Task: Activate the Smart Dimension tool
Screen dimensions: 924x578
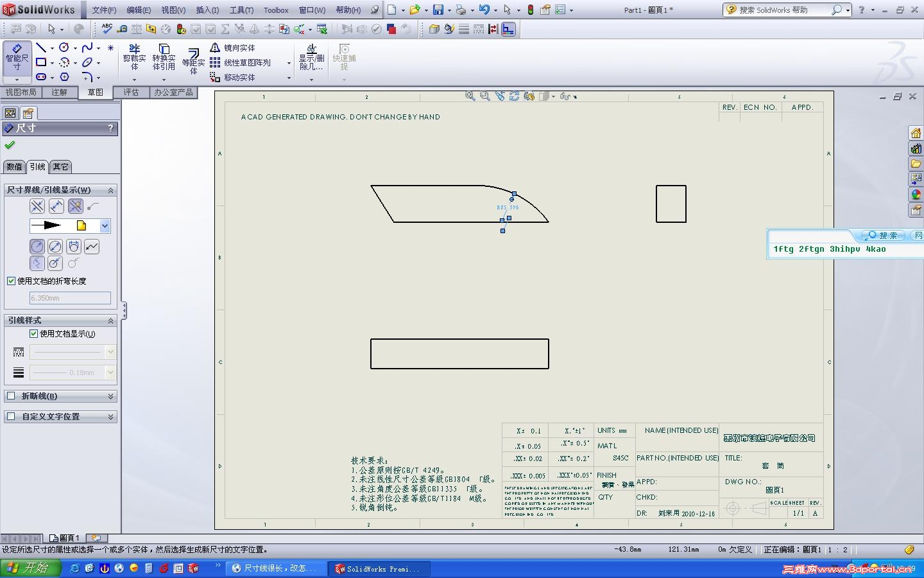Action: click(17, 57)
